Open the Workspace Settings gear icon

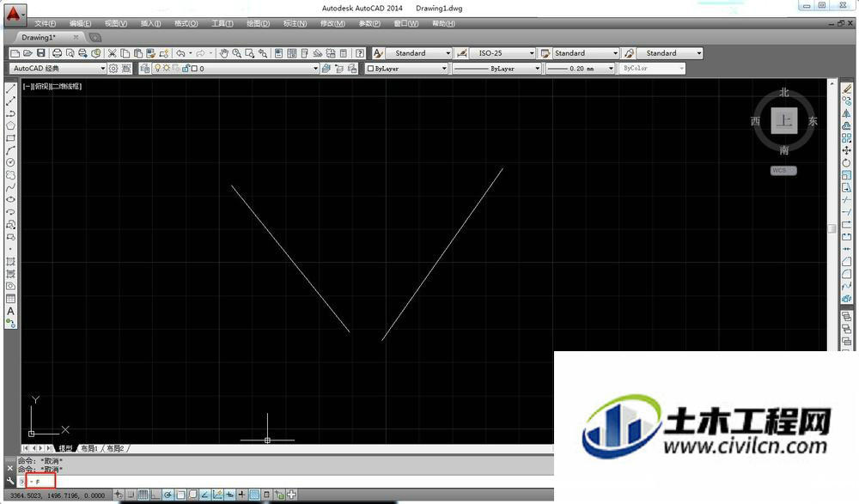point(113,69)
